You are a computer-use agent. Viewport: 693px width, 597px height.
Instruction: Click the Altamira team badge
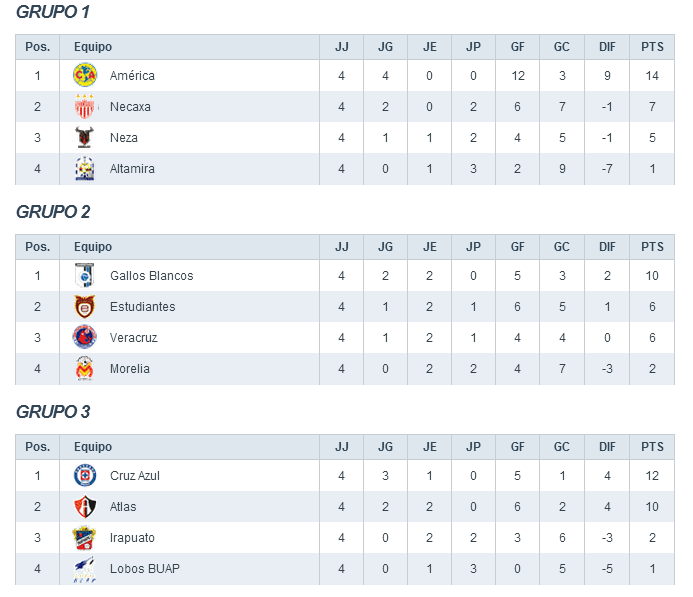click(x=85, y=169)
